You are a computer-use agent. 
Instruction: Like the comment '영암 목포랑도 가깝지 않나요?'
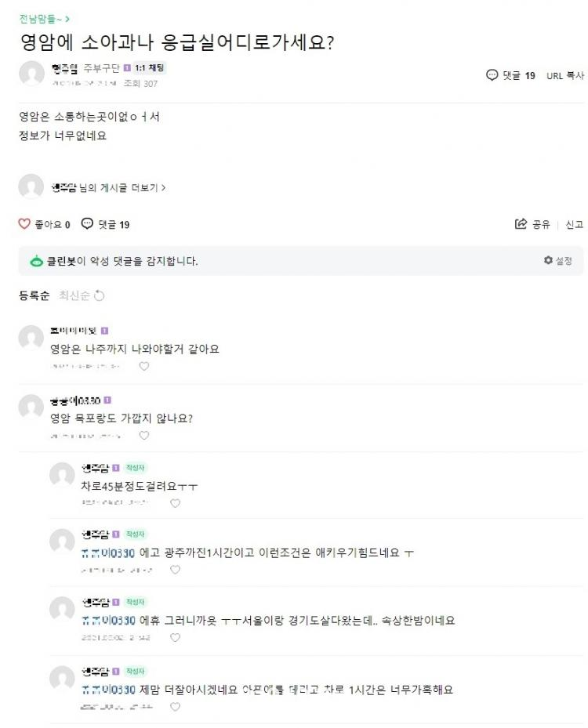144,435
